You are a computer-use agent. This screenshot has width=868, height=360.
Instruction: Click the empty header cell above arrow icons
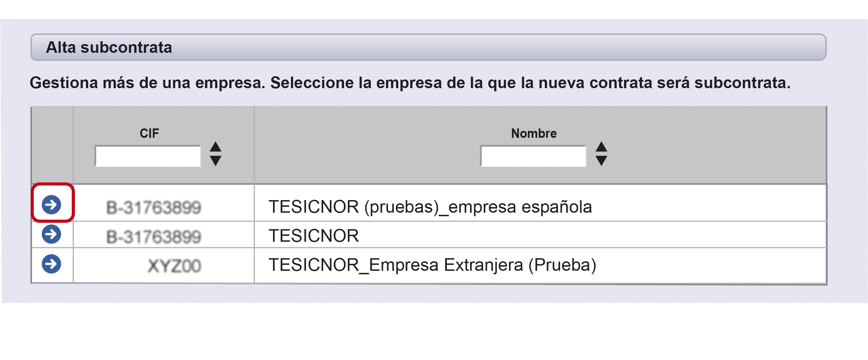point(52,145)
